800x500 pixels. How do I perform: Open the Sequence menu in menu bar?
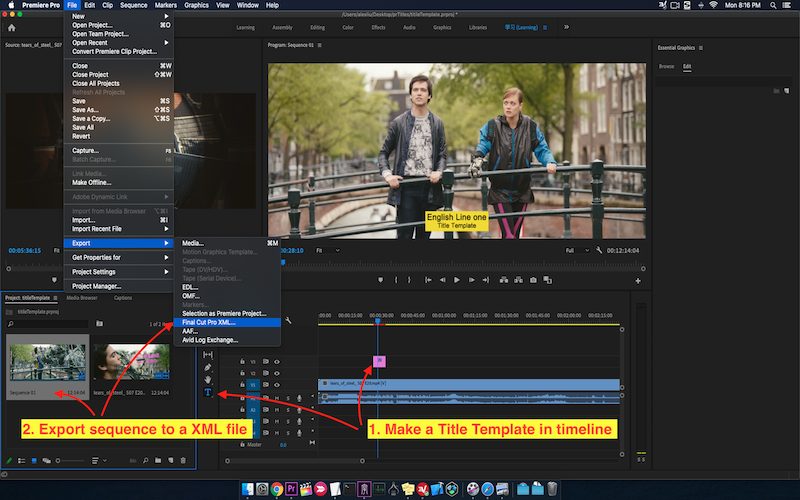point(134,5)
